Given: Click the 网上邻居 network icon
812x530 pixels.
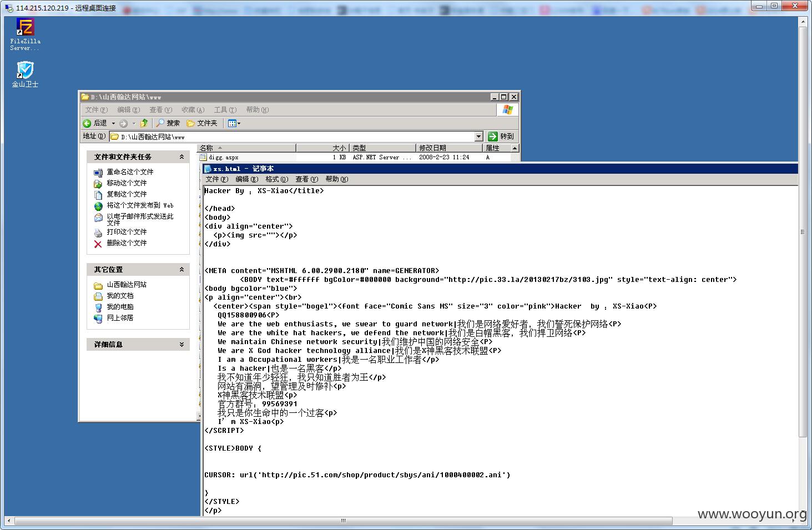Looking at the screenshot, I should point(98,319).
